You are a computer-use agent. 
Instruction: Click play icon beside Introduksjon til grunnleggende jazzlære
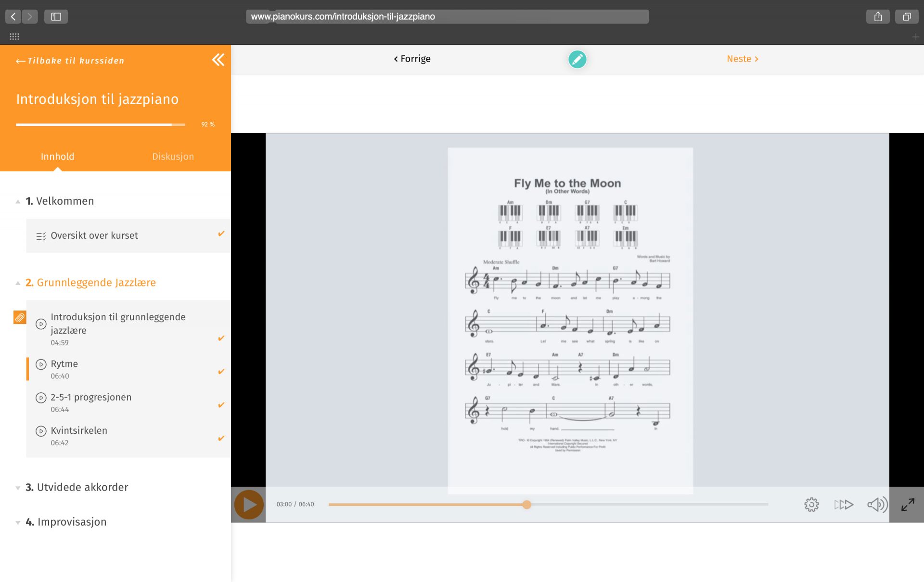41,324
